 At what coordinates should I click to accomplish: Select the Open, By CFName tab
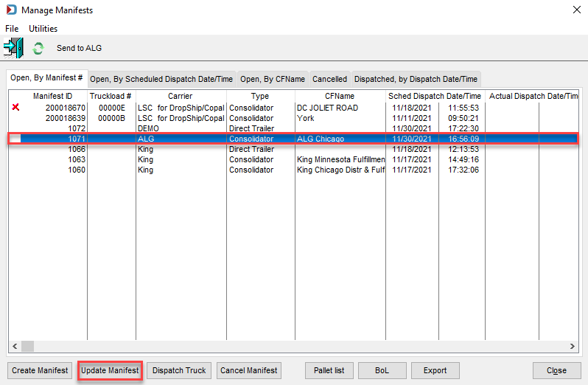click(x=273, y=79)
